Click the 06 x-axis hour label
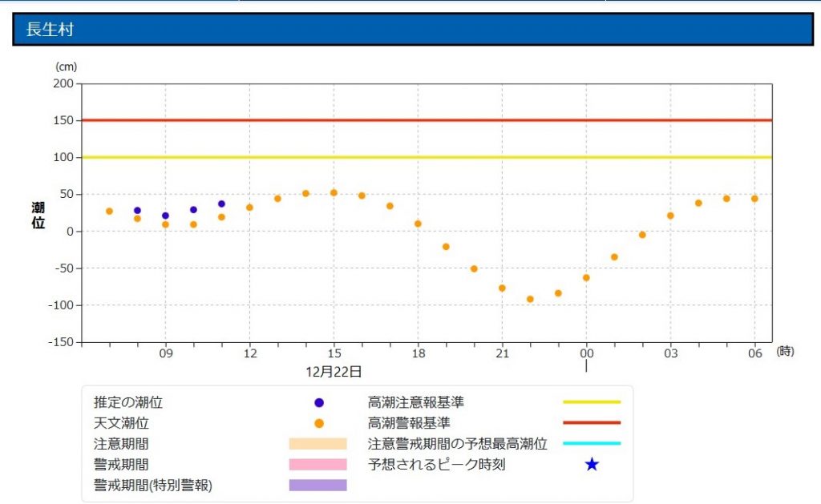 click(x=754, y=354)
